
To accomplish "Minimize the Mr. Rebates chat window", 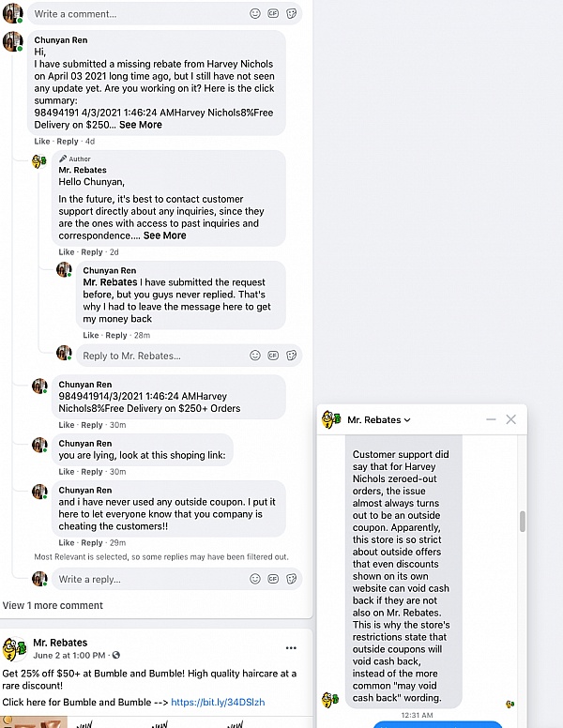I will coord(491,419).
